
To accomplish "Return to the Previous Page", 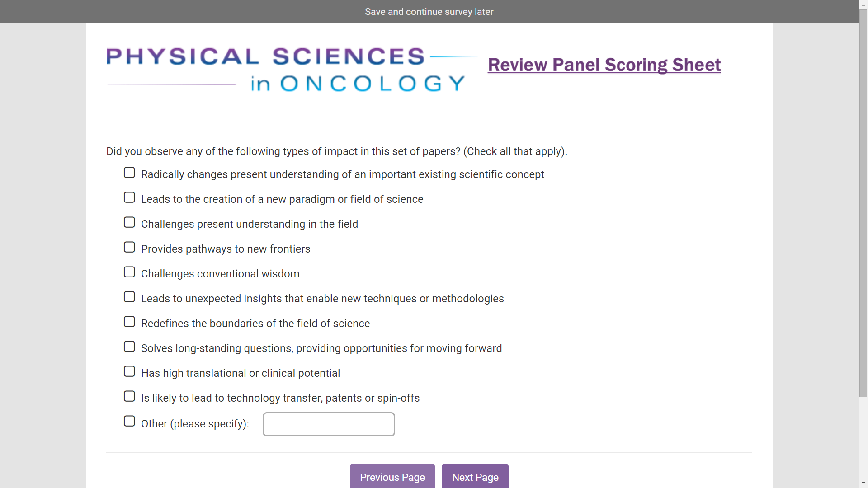I will 392,477.
